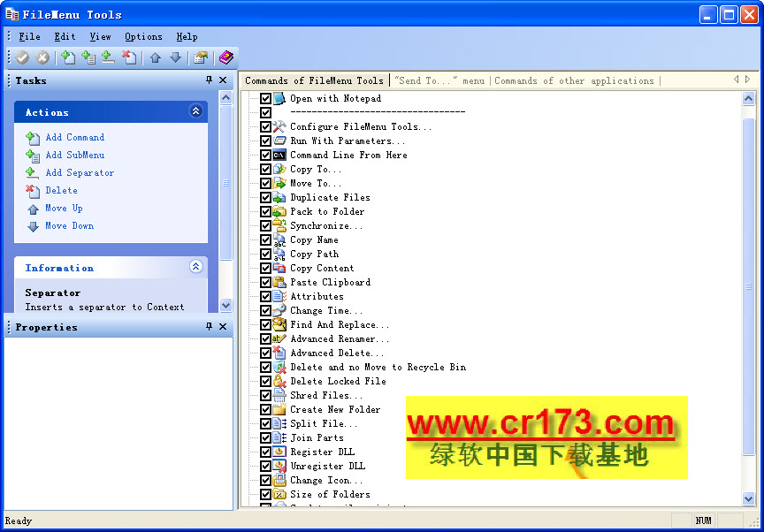Uncheck the Split File checkbox
This screenshot has height=532, width=764.
point(265,423)
